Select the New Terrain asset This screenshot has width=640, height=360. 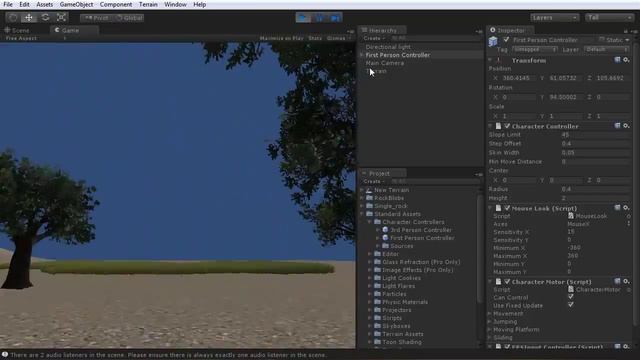(391, 190)
